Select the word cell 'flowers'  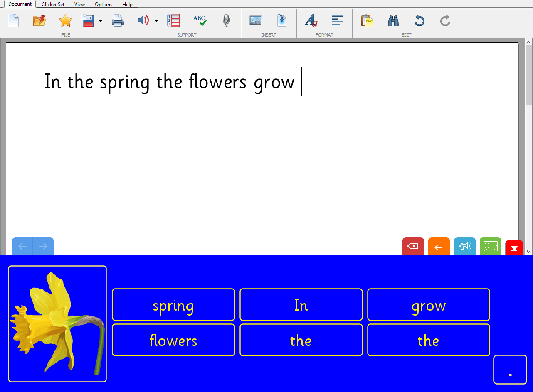click(x=173, y=340)
